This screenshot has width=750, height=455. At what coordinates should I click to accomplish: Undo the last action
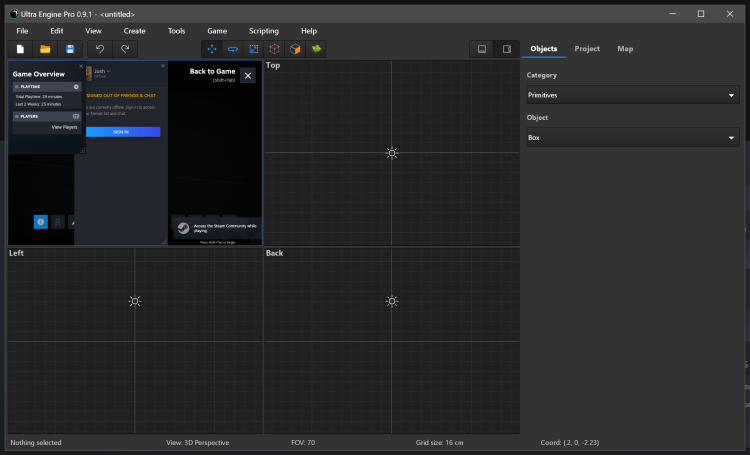tap(99, 49)
